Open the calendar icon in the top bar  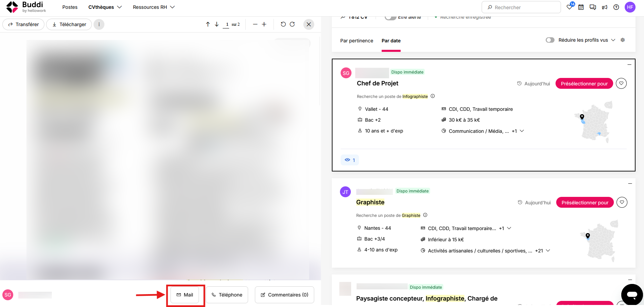click(581, 7)
